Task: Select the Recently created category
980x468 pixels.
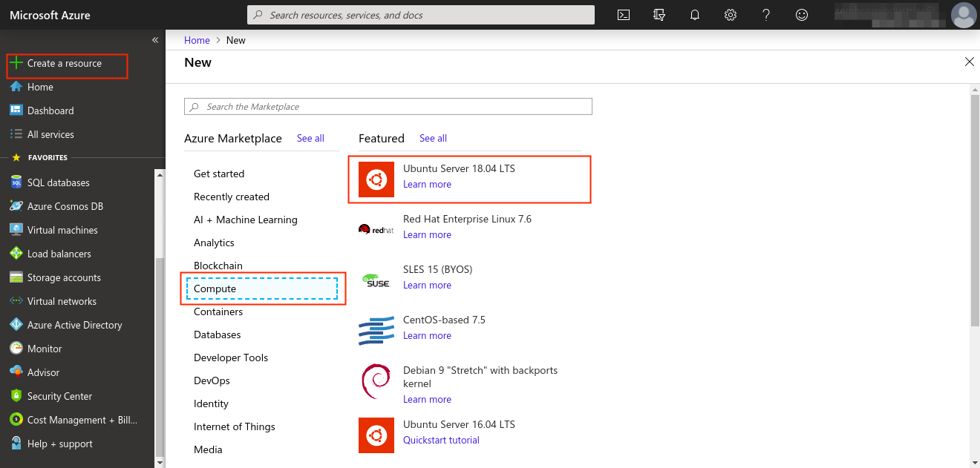Action: 232,197
